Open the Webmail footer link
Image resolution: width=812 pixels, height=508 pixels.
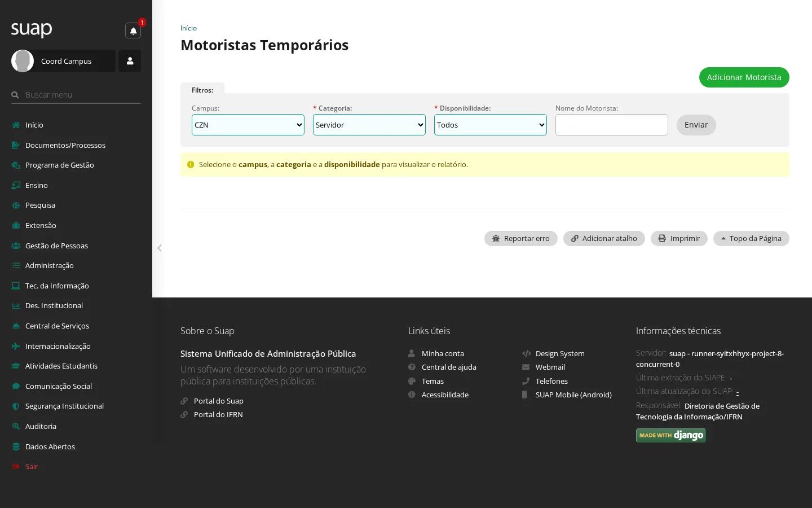[x=550, y=367]
